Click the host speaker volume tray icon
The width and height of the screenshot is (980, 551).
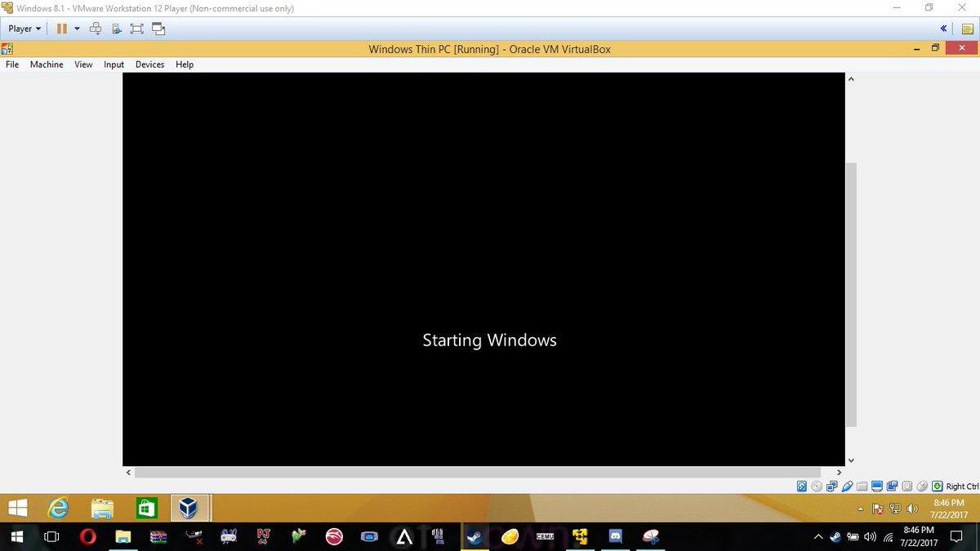(870, 537)
